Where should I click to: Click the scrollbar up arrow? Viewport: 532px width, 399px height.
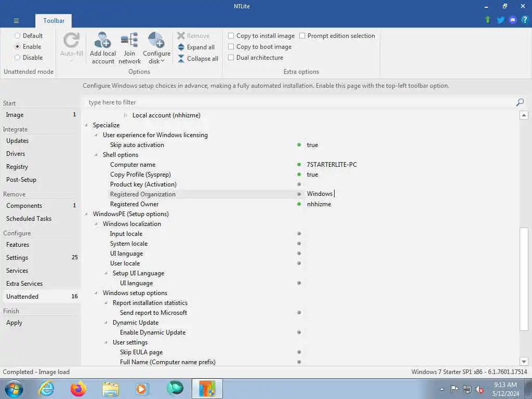tap(524, 115)
